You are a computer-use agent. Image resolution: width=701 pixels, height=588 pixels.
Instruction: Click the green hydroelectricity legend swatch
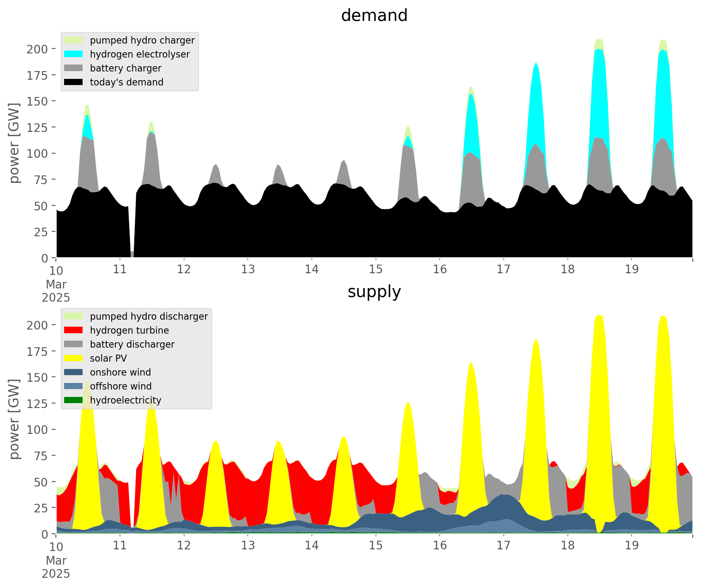(x=74, y=400)
